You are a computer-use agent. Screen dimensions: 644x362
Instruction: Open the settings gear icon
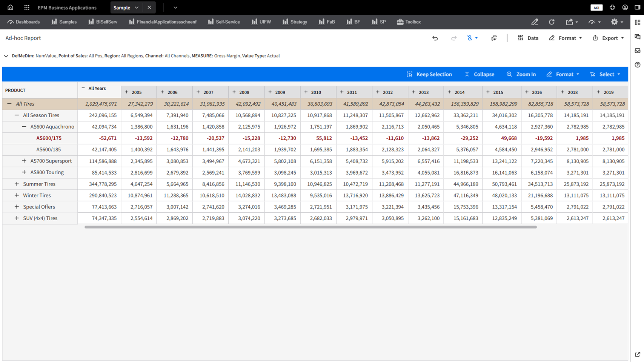(615, 22)
